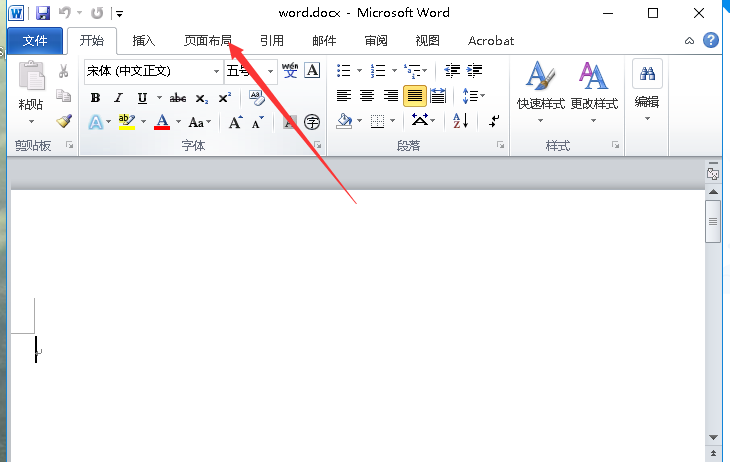
Task: Toggle the highlighted Justify alignment button
Action: pyautogui.click(x=414, y=96)
